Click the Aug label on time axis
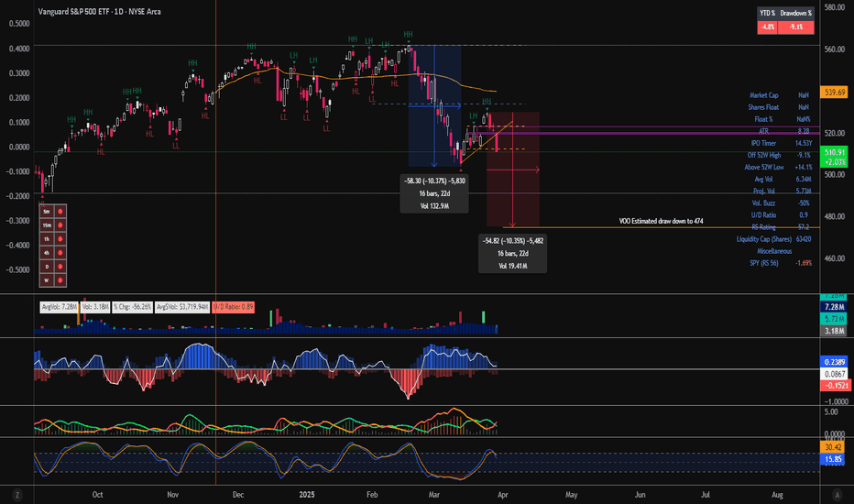Image resolution: width=854 pixels, height=504 pixels. 777,495
